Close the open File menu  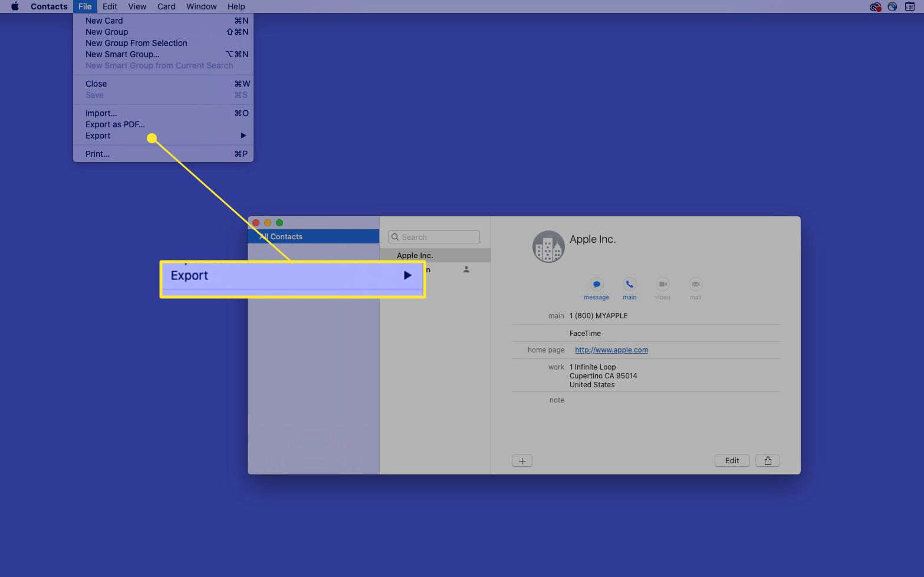[85, 6]
